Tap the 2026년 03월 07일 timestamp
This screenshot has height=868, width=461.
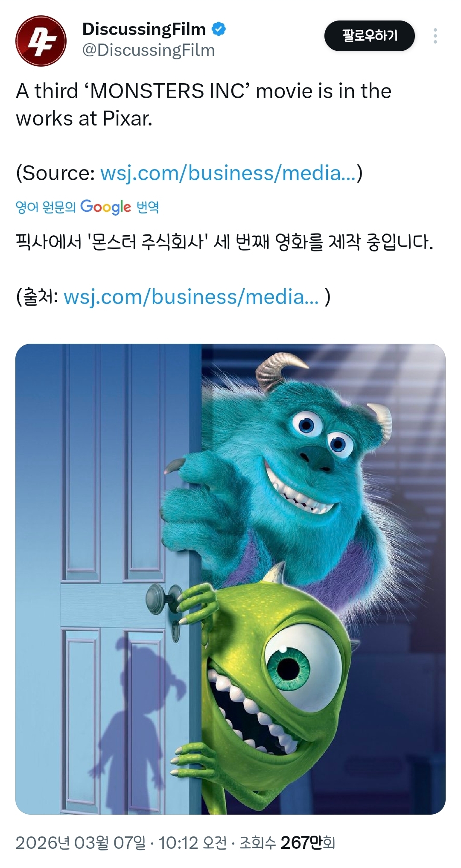coord(81,843)
